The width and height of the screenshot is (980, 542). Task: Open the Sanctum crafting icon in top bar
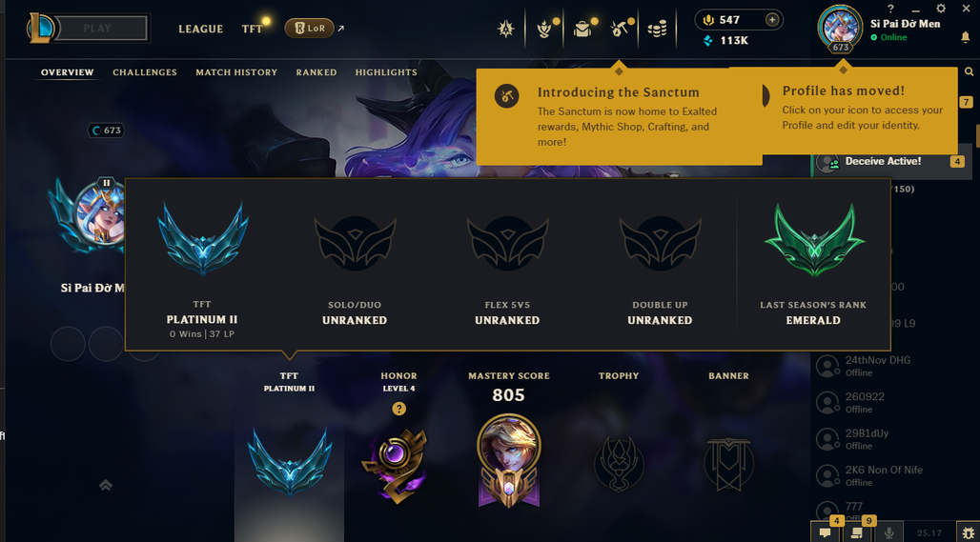click(619, 28)
